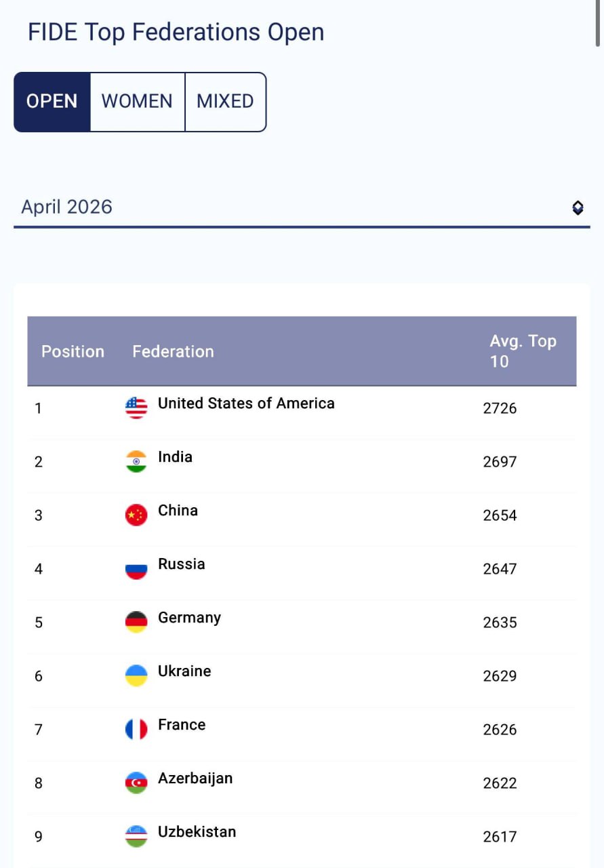Click the Azerbaijan flag icon

pyautogui.click(x=136, y=783)
